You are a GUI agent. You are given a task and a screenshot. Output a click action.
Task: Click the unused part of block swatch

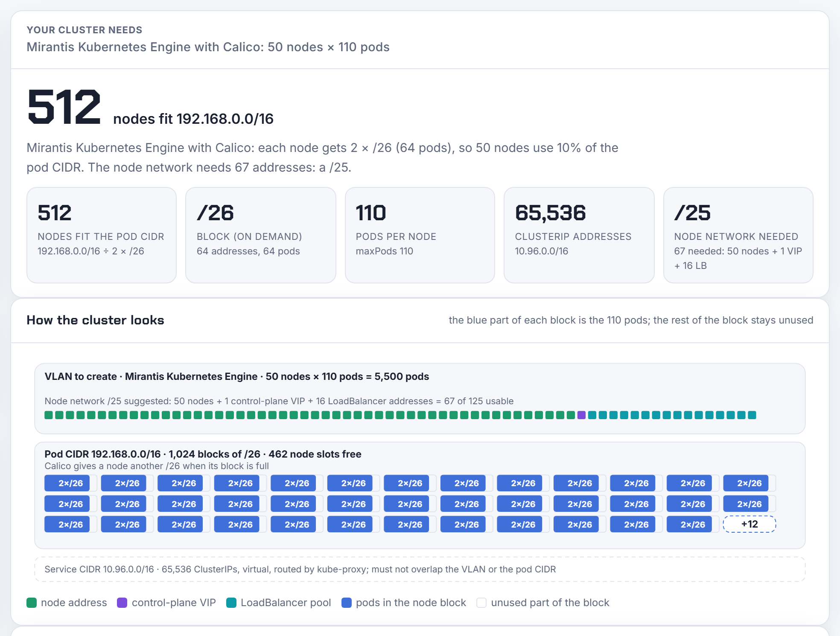click(481, 603)
